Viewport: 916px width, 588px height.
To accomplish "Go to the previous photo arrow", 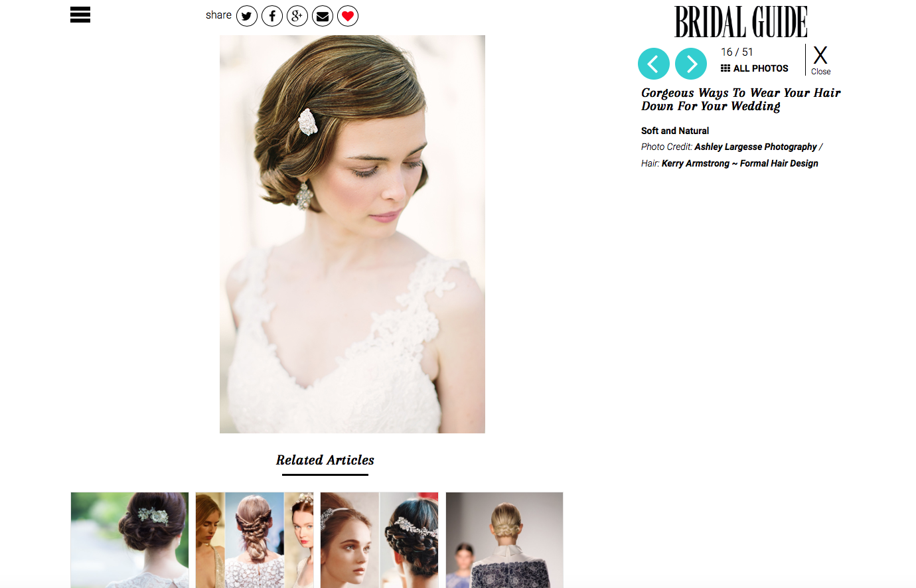I will [x=654, y=64].
